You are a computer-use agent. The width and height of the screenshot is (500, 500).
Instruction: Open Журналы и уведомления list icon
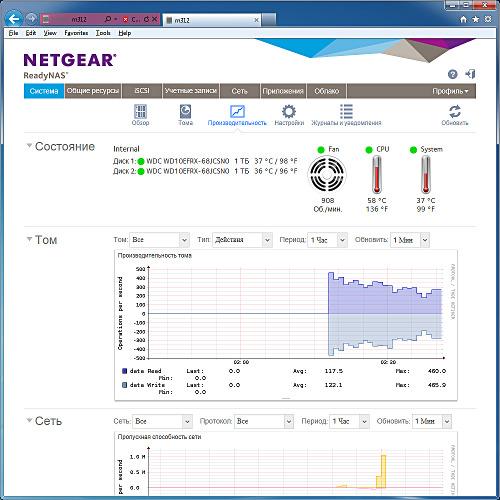(346, 115)
